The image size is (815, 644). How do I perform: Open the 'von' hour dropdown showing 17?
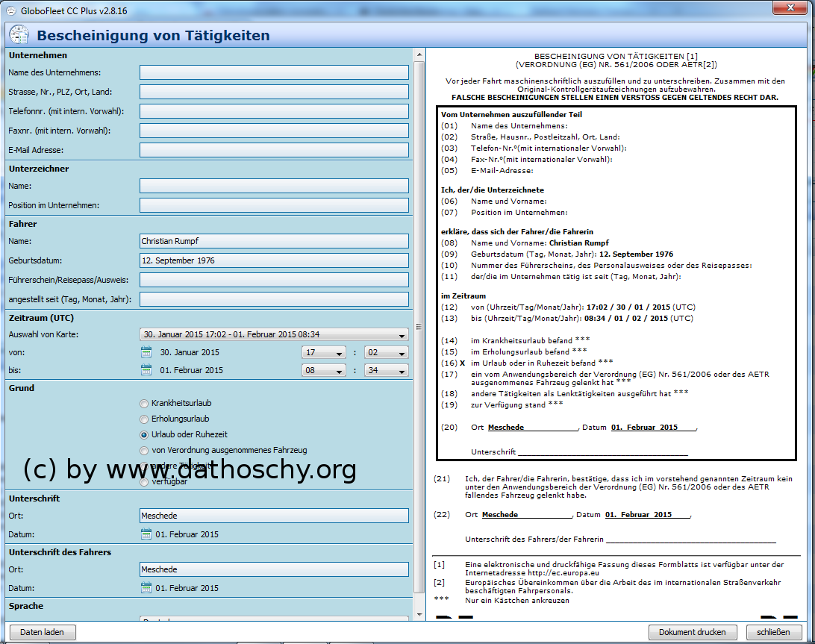[323, 352]
